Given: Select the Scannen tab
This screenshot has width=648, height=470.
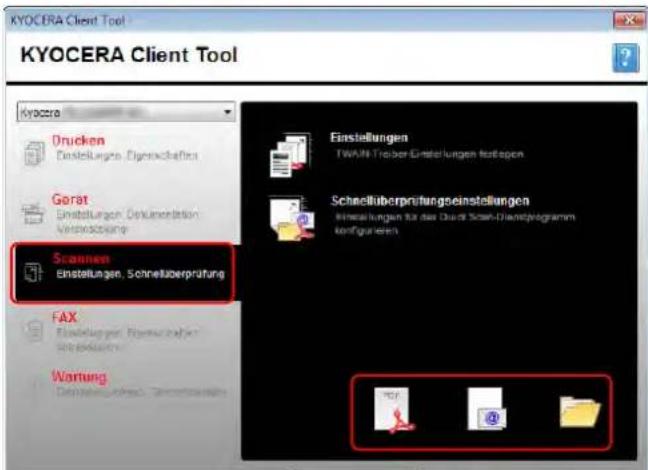Looking at the screenshot, I should [x=123, y=273].
